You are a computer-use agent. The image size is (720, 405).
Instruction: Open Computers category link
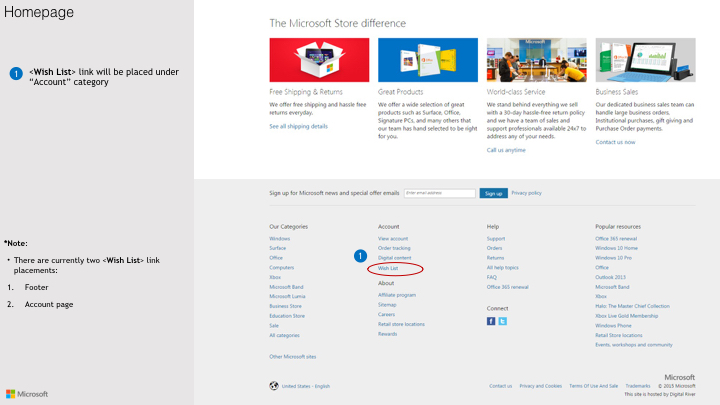[x=281, y=268]
